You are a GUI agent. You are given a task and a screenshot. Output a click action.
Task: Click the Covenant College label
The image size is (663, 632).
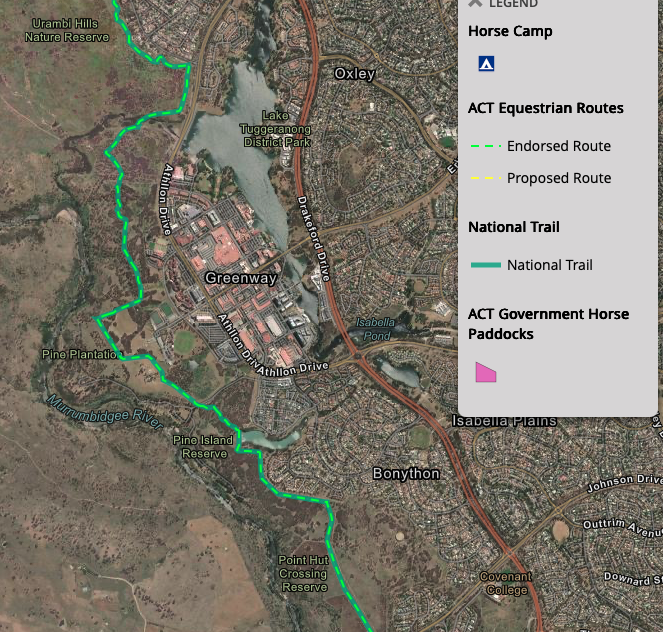pyautogui.click(x=506, y=584)
